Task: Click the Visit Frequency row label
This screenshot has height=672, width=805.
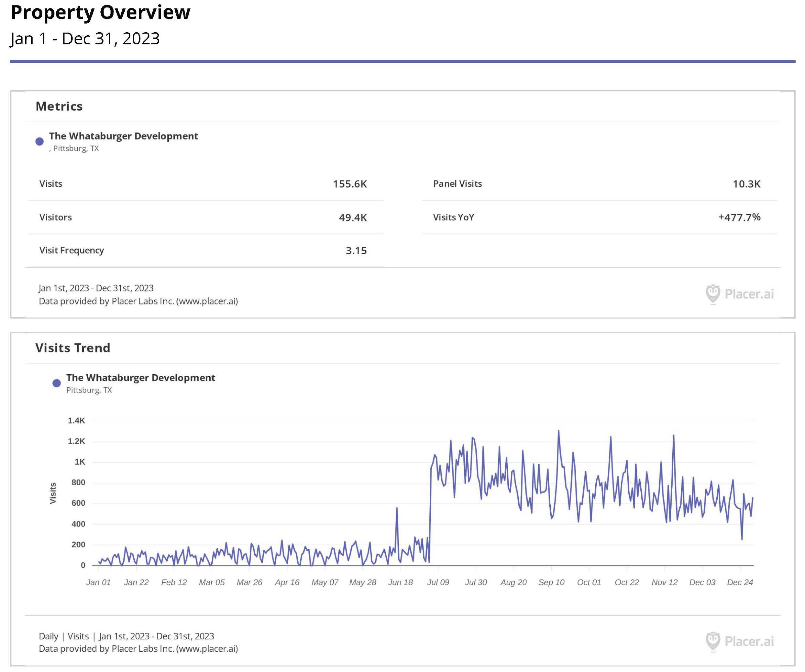Action: pos(71,250)
